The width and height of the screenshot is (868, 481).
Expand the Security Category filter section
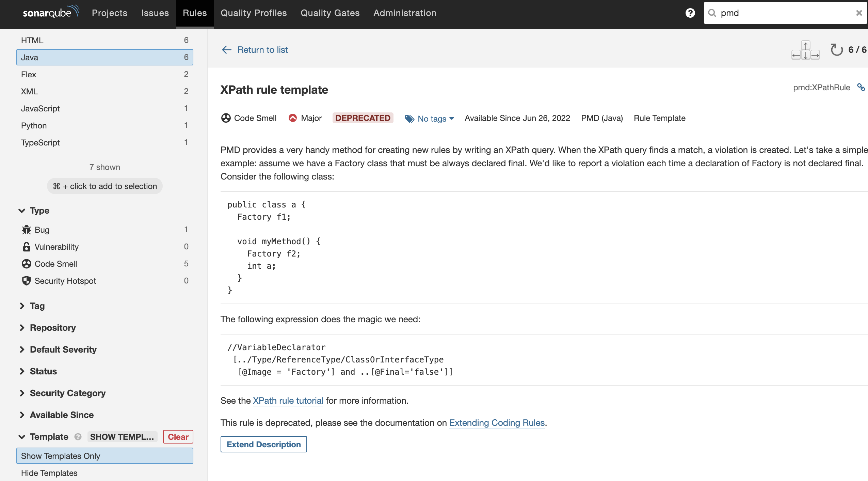coord(62,393)
